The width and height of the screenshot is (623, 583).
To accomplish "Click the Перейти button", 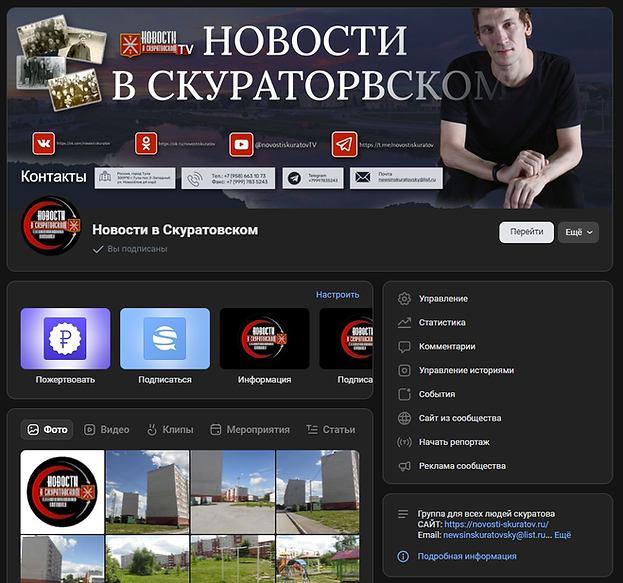I will [526, 232].
